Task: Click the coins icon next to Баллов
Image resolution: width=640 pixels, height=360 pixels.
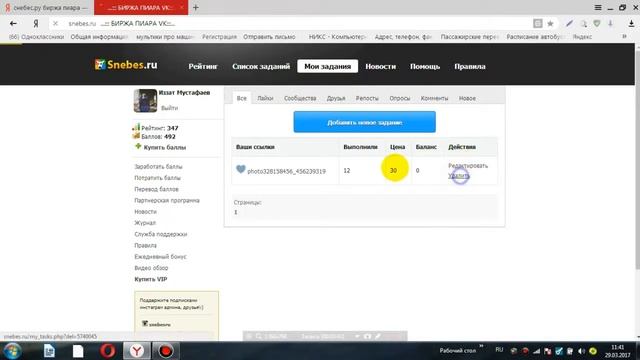Action: tap(136, 136)
